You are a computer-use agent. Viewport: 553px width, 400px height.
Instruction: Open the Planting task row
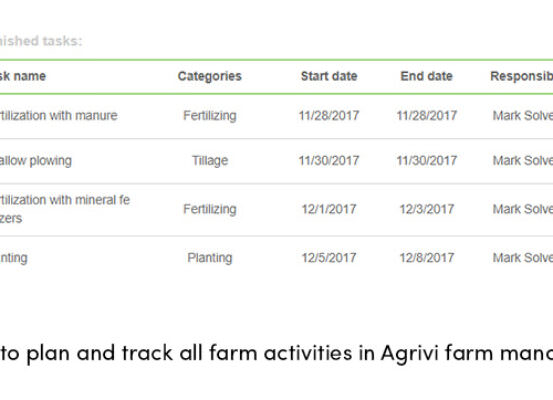click(x=14, y=258)
